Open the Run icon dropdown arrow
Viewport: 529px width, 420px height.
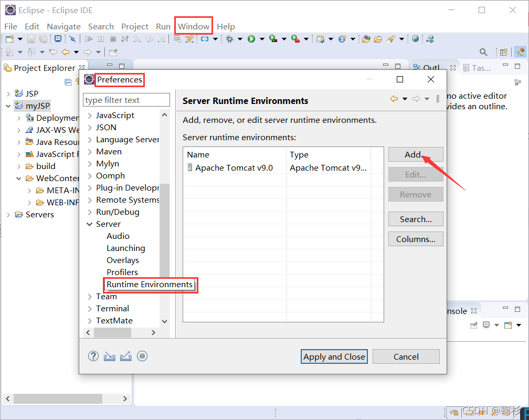[262, 39]
